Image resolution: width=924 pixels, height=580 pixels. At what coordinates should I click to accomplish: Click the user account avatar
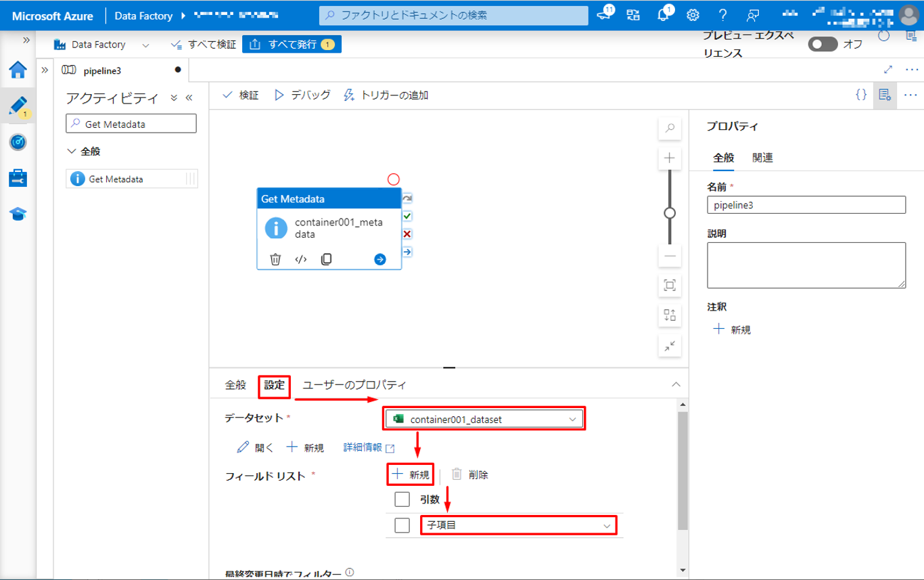pos(910,15)
